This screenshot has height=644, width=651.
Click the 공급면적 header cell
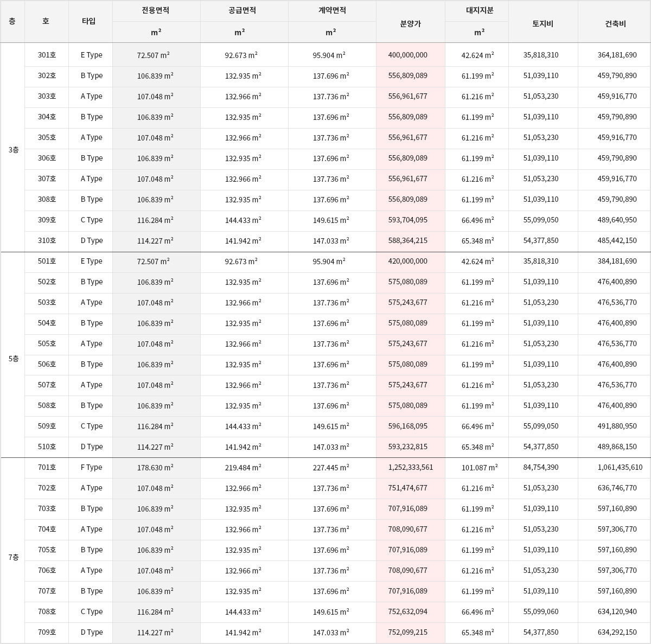tap(242, 10)
